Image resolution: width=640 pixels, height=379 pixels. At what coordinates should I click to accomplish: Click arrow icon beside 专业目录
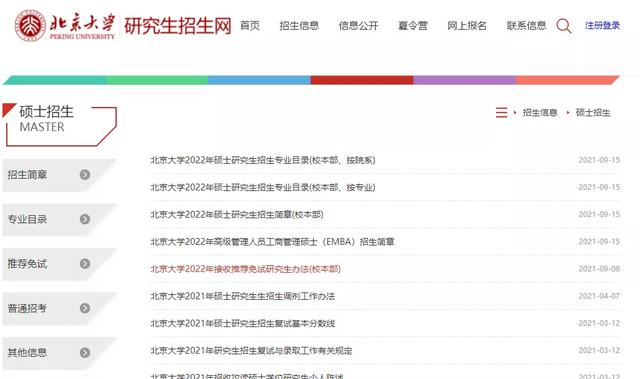(x=85, y=219)
